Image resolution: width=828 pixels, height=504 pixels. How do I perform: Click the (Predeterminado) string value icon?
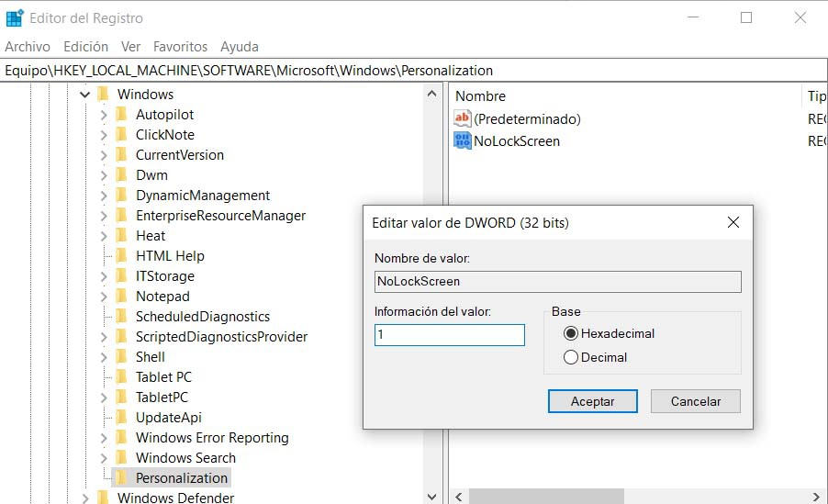click(x=462, y=118)
